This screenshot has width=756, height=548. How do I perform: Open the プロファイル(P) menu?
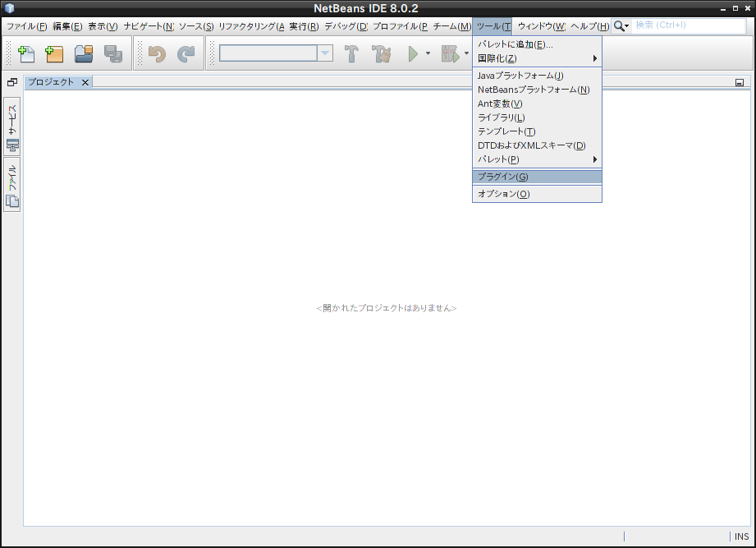coord(401,26)
